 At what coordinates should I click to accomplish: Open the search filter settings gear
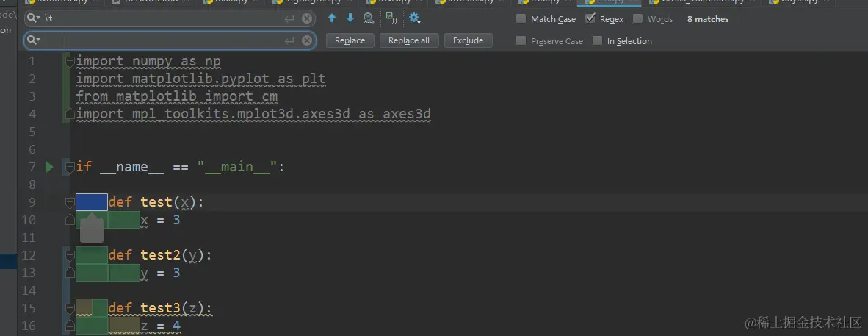tap(414, 19)
